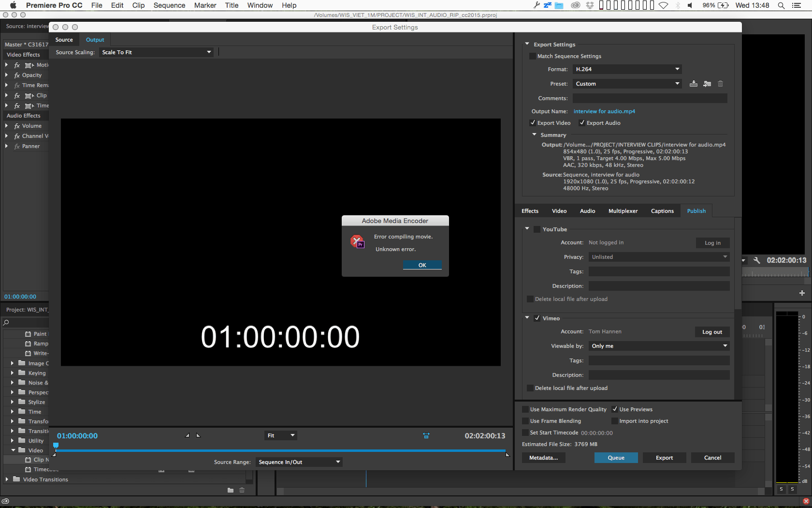Image resolution: width=812 pixels, height=508 pixels.
Task: Switch to the Captions tab
Action: click(x=662, y=210)
